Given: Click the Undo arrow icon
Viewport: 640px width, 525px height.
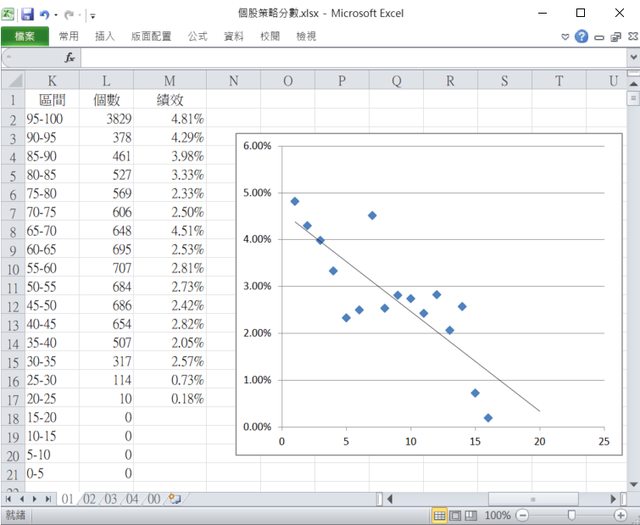Looking at the screenshot, I should pyautogui.click(x=46, y=14).
